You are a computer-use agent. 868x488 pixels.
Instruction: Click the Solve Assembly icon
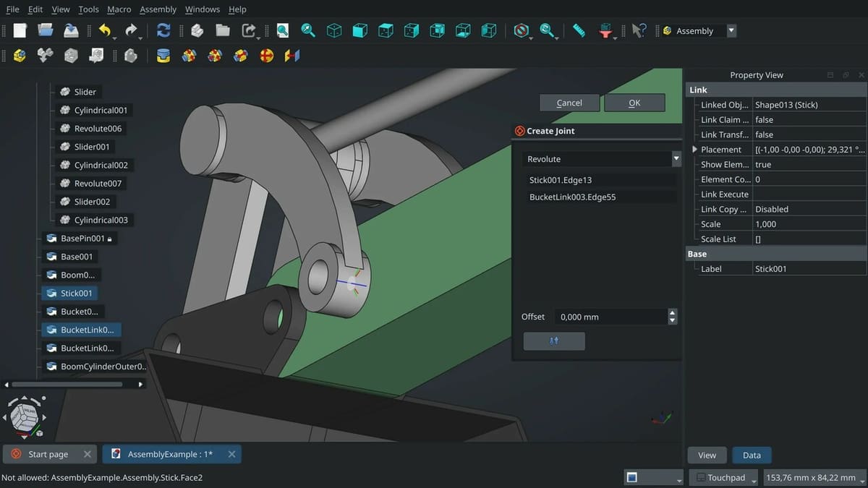pyautogui.click(x=71, y=56)
